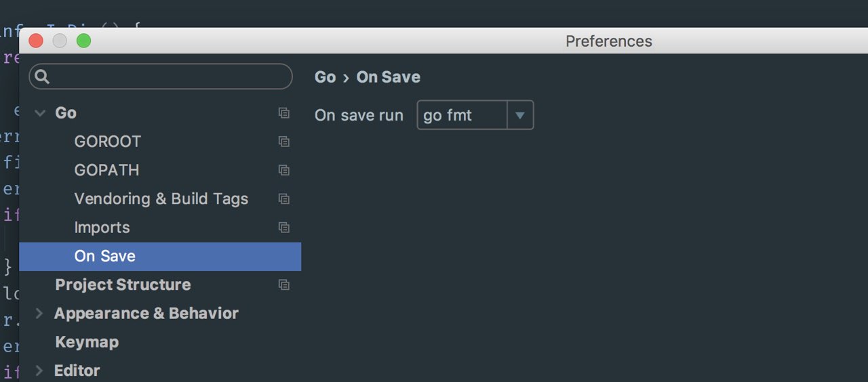Click project-level icon beside GOPATH

click(x=284, y=170)
